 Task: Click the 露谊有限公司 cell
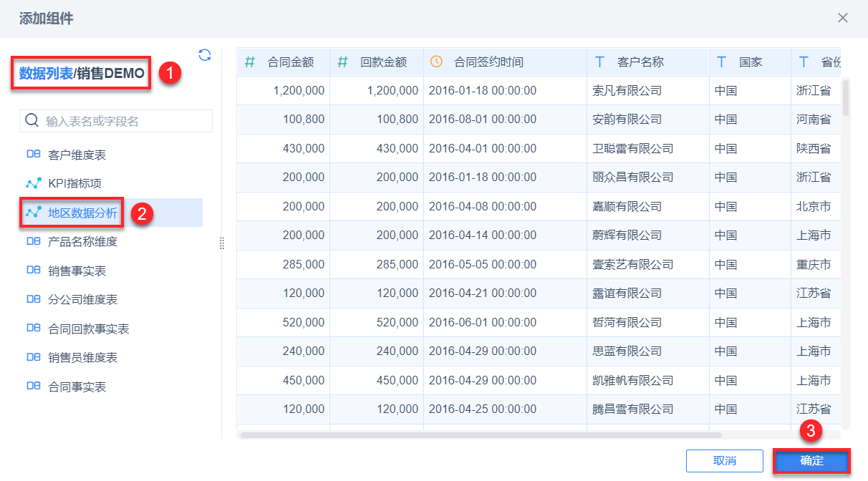click(648, 293)
